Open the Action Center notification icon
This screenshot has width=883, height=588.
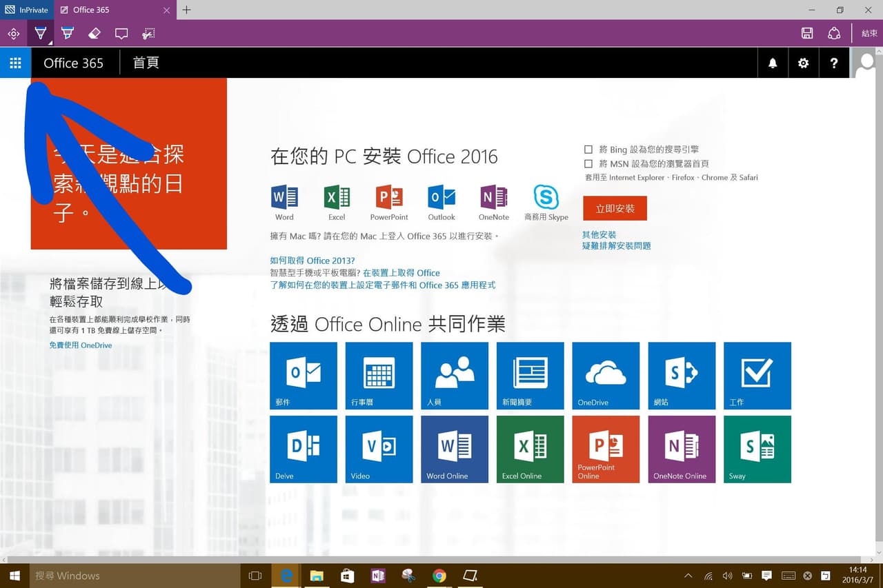pos(766,576)
